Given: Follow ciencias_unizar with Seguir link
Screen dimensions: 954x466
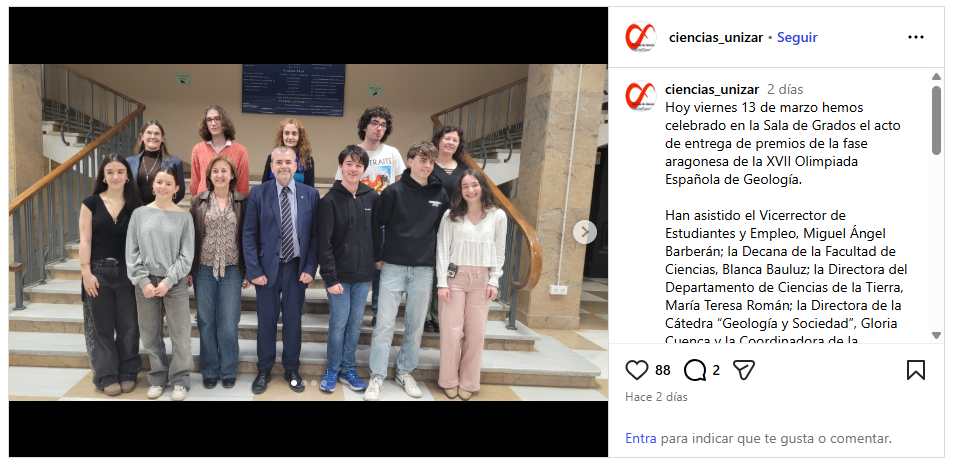Looking at the screenshot, I should tap(797, 37).
